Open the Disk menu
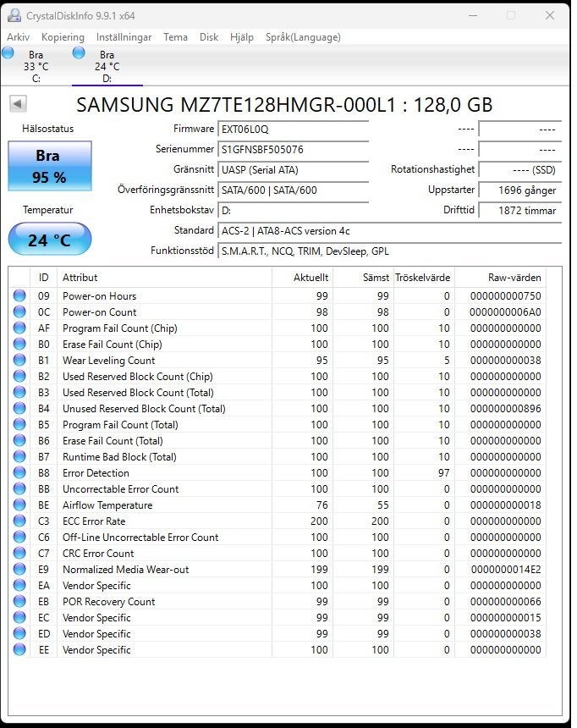Image resolution: width=577 pixels, height=728 pixels. (209, 37)
